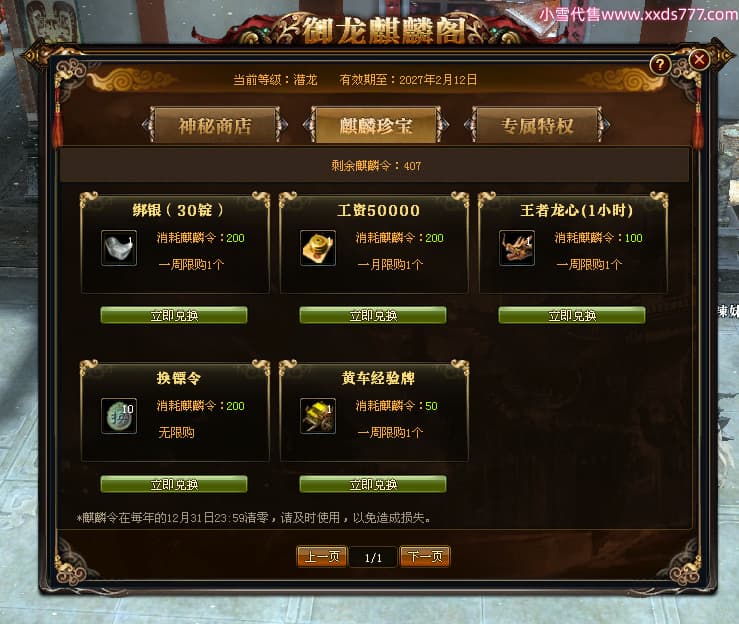Click the 黄车经验牌 cart icon
Image resolution: width=739 pixels, height=624 pixels.
tap(318, 416)
